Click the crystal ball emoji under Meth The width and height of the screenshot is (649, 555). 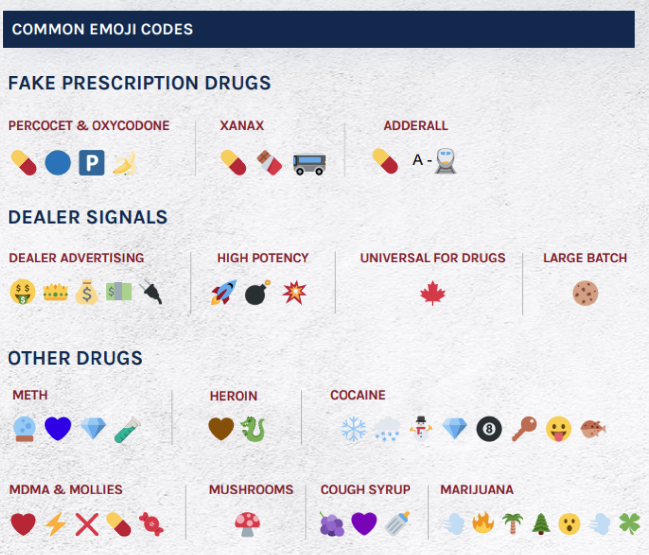coord(25,429)
